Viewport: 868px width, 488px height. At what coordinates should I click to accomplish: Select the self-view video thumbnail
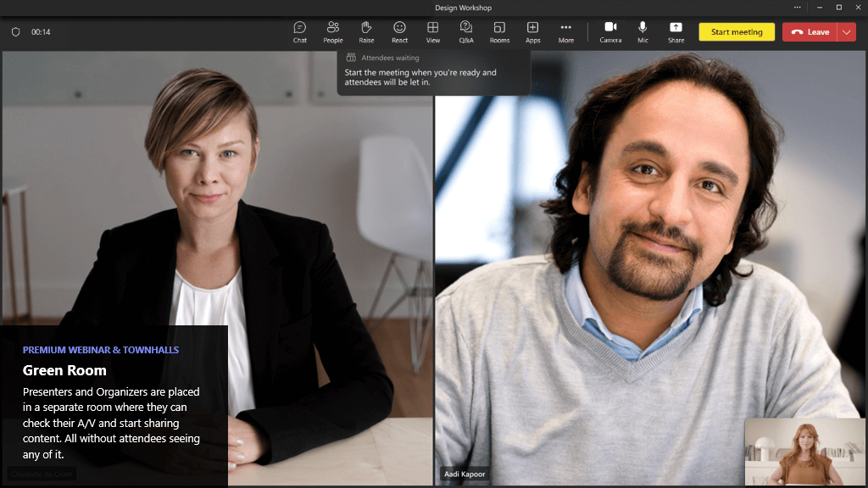[804, 451]
